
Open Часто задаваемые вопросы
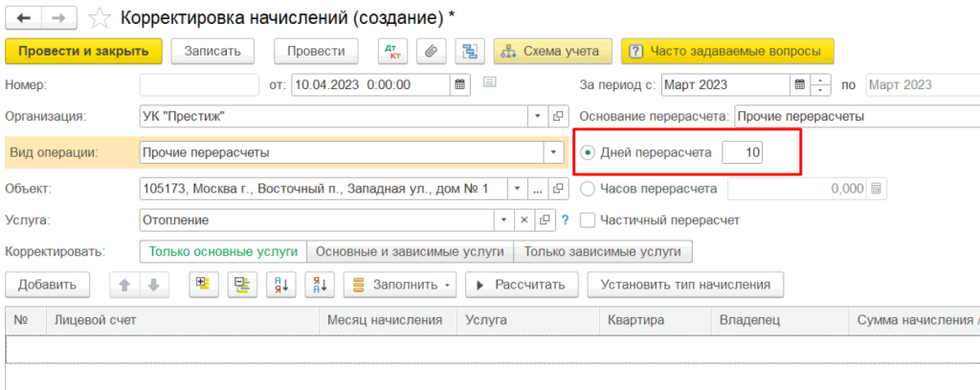coord(727,52)
